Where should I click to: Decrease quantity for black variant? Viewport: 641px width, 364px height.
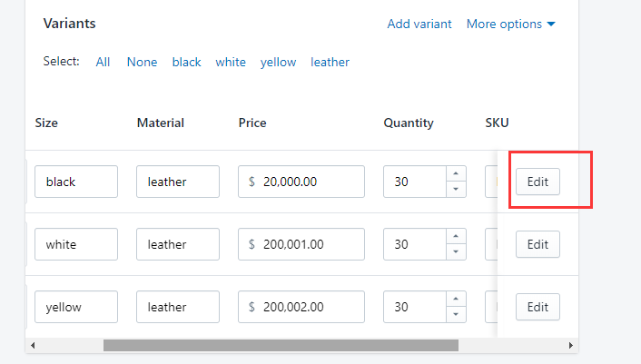454,189
